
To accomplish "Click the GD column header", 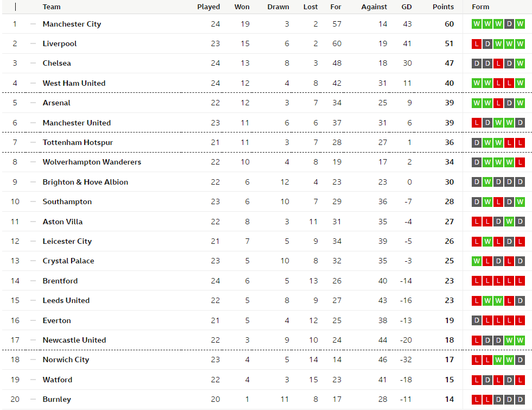I will [406, 7].
